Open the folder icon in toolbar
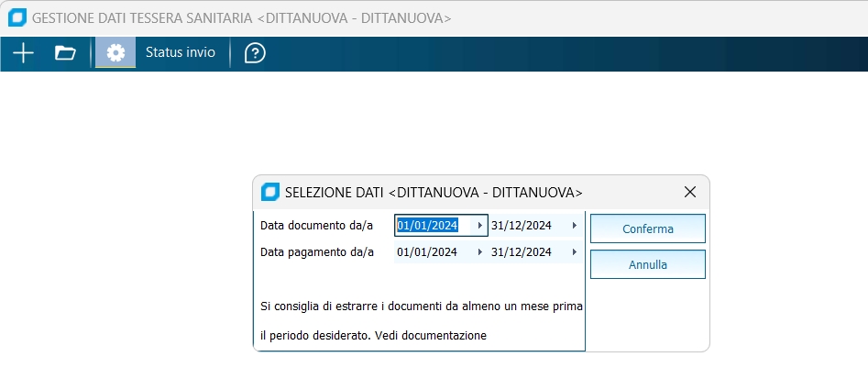Image resolution: width=868 pixels, height=379 pixels. click(x=65, y=53)
